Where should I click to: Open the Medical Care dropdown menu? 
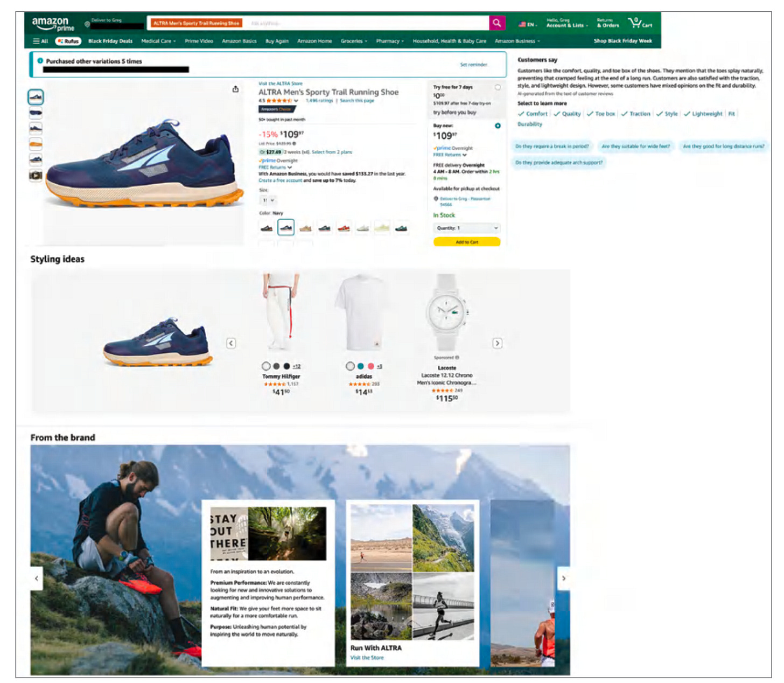(x=158, y=41)
